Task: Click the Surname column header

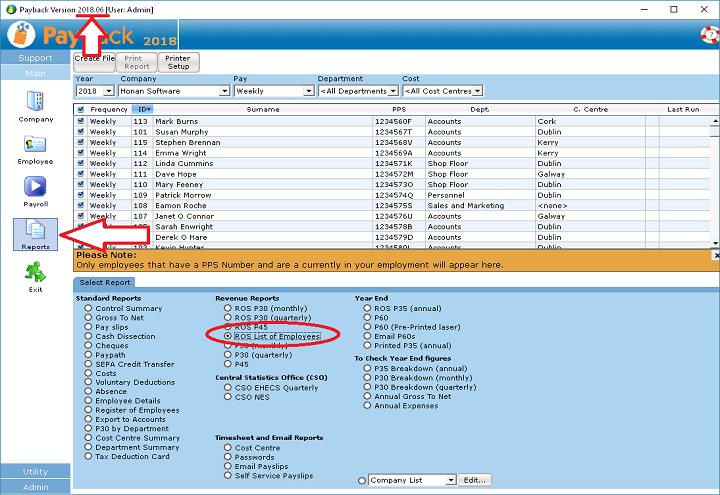Action: [x=263, y=109]
